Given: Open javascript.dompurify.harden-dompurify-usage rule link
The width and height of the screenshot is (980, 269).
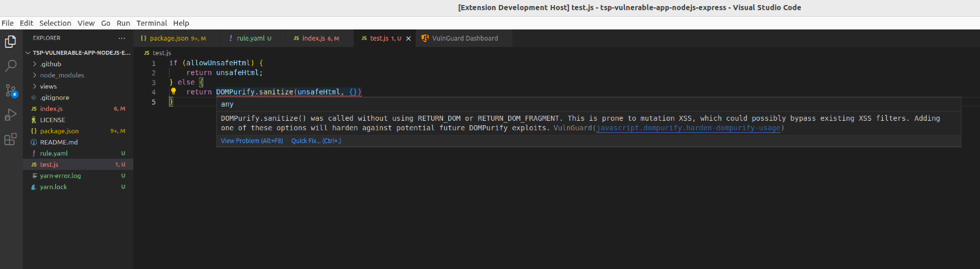Looking at the screenshot, I should point(688,128).
